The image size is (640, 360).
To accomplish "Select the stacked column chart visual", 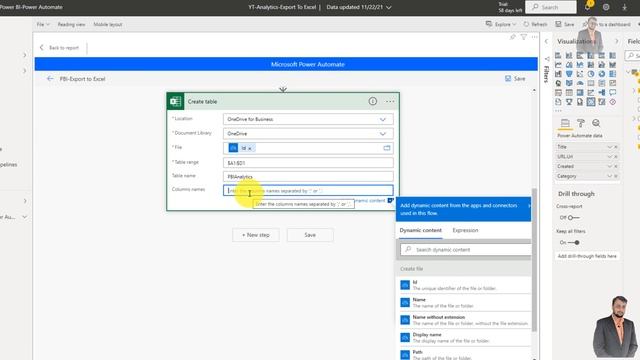I will click(569, 56).
